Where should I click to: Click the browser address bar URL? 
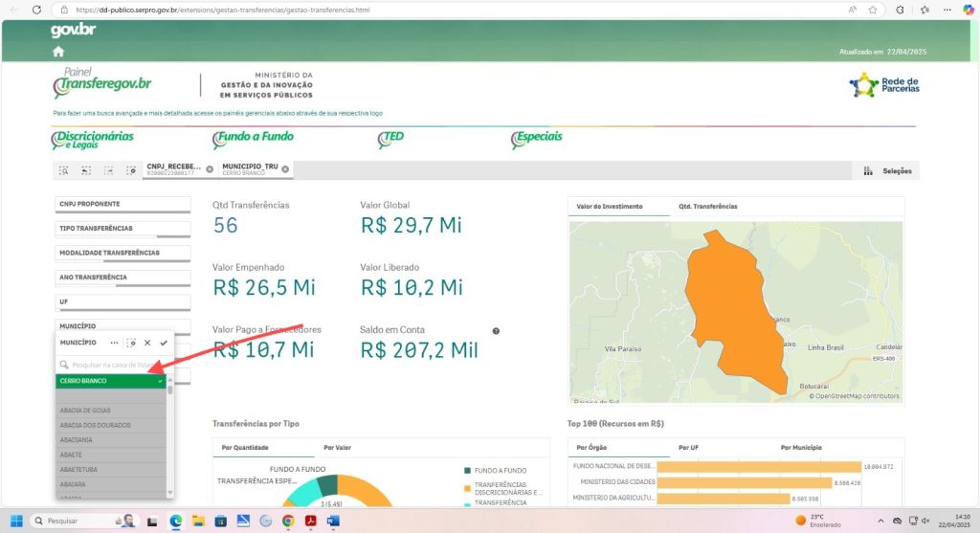tap(222, 10)
